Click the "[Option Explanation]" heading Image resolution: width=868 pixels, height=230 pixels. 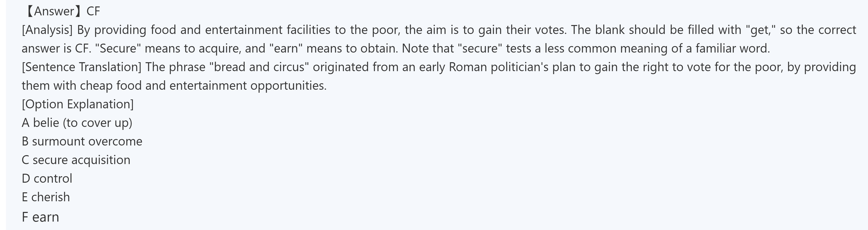click(77, 104)
